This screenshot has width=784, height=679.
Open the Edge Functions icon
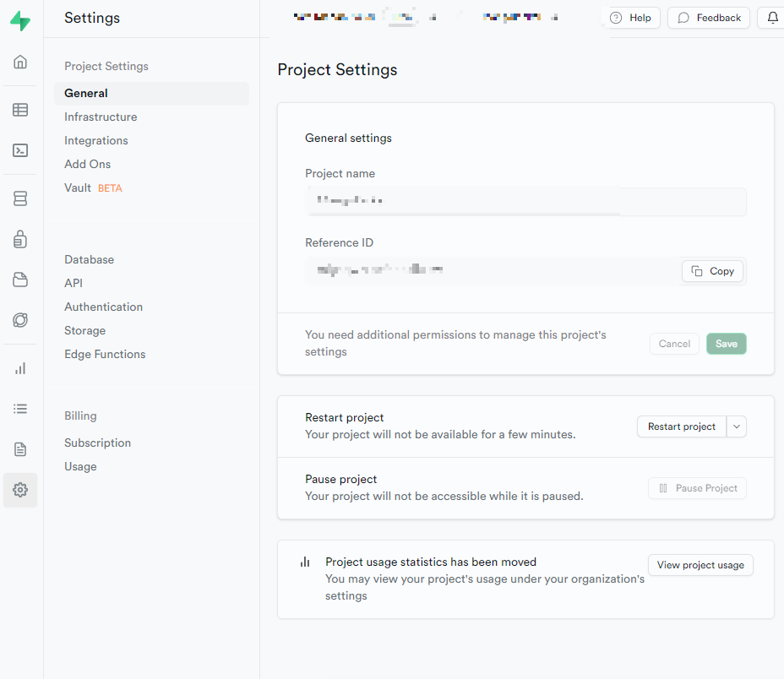[20, 320]
